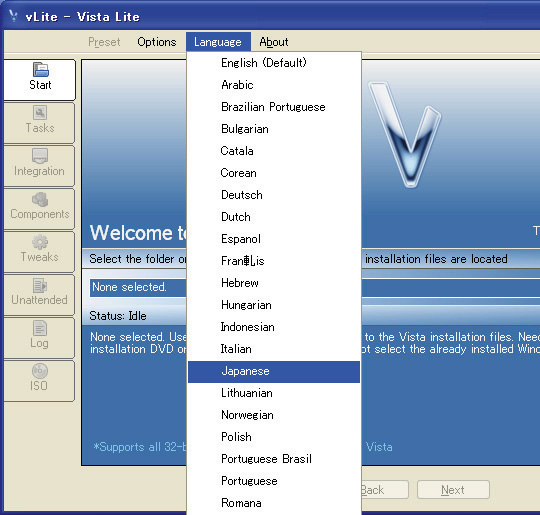Select the French (Fran..is) language entry

tap(274, 261)
